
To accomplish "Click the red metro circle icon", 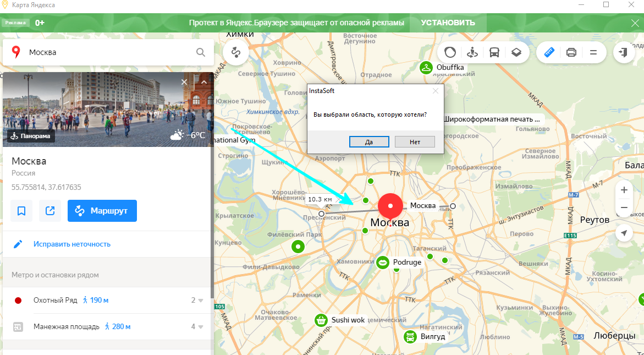I will pos(18,301).
